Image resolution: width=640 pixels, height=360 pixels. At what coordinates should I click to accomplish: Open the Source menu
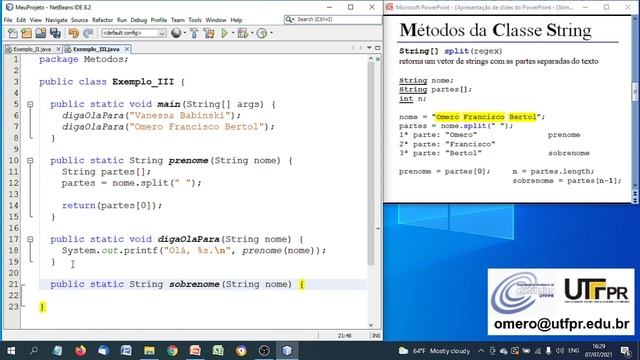click(x=80, y=20)
